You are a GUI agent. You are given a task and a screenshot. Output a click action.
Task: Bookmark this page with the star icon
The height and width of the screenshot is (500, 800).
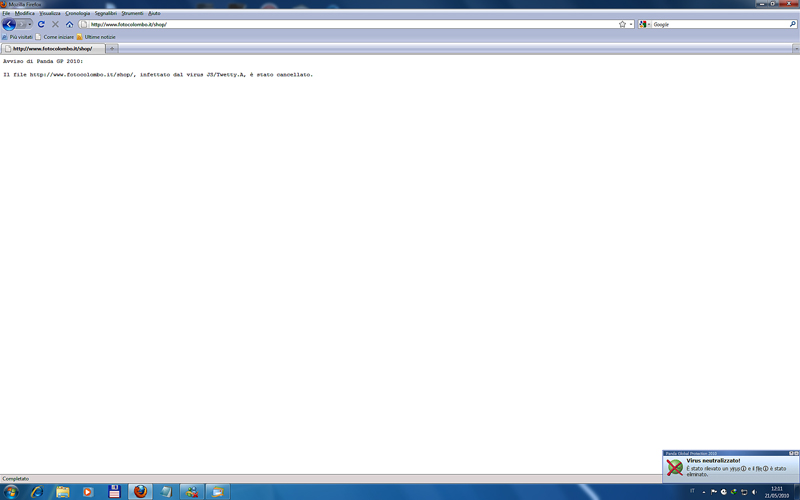(622, 24)
